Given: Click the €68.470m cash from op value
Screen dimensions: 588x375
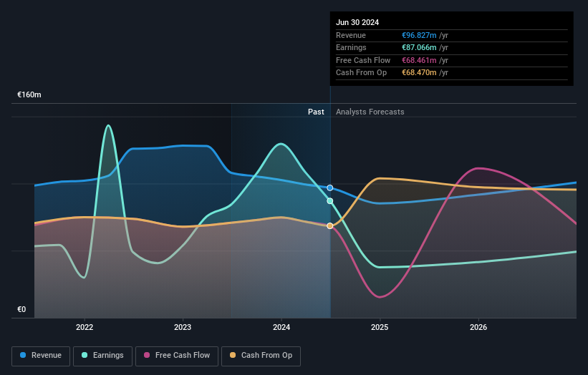Looking at the screenshot, I should click(419, 73).
